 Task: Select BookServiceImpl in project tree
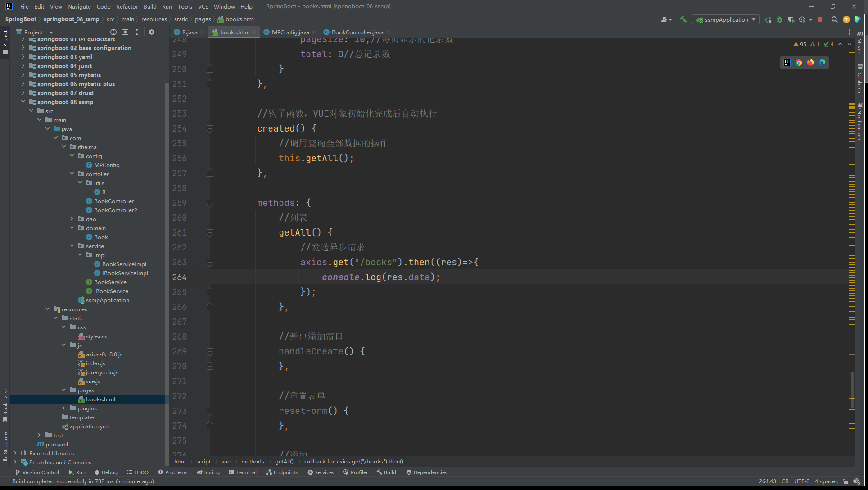point(124,264)
